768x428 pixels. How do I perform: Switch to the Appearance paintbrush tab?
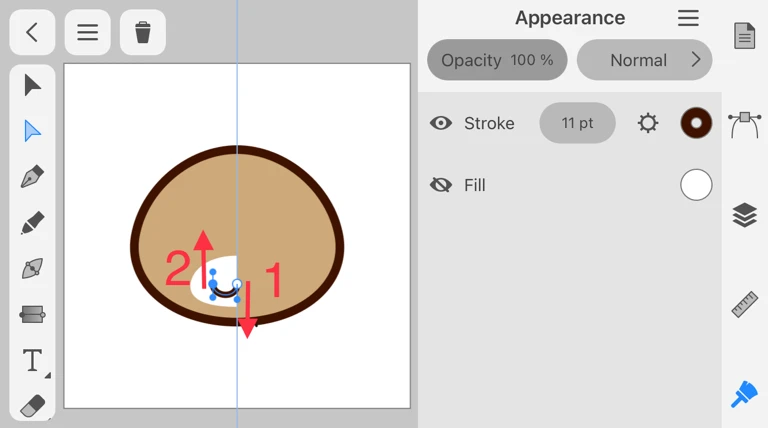click(x=744, y=395)
